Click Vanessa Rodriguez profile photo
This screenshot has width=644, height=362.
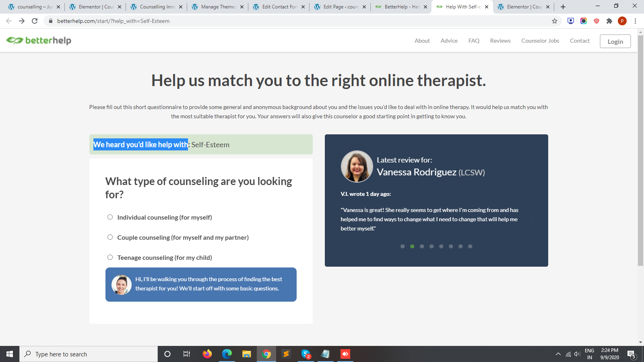(357, 167)
